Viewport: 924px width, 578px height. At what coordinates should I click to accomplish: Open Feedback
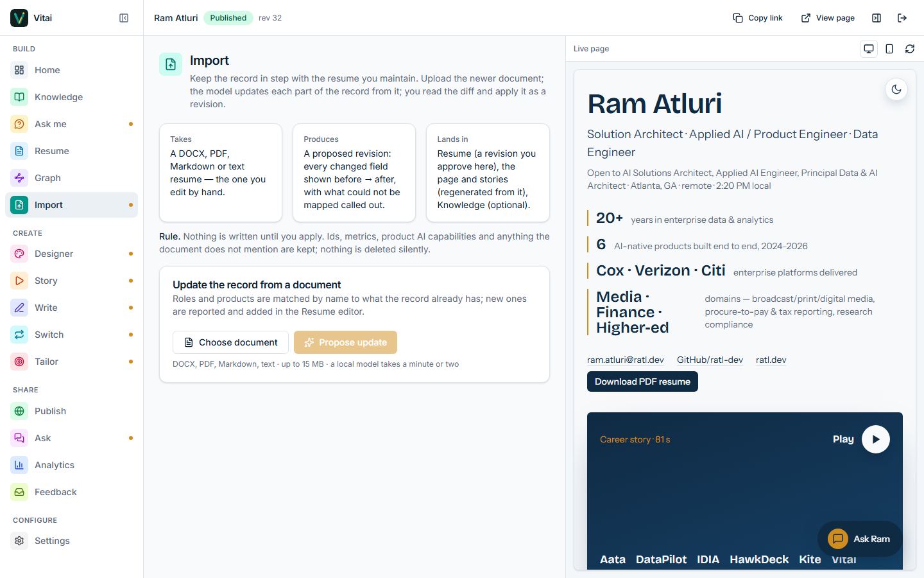(x=71, y=492)
